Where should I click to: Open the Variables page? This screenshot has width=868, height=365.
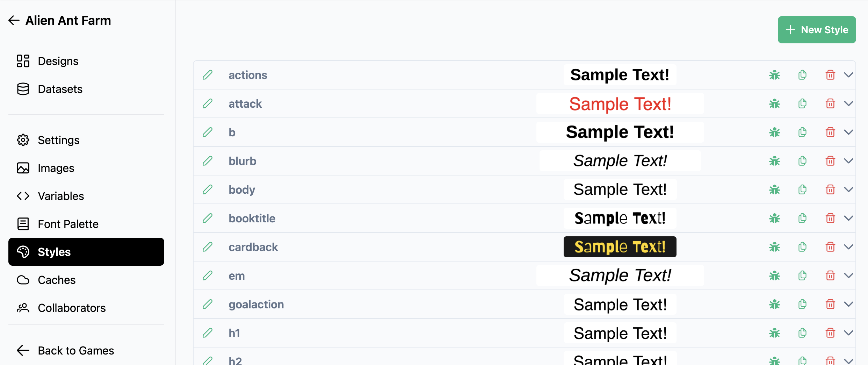click(x=61, y=196)
